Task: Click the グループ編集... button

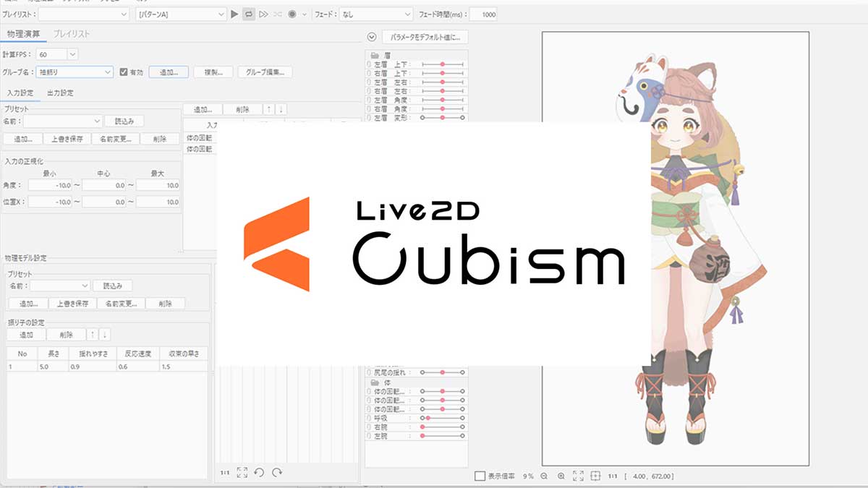Action: tap(265, 72)
